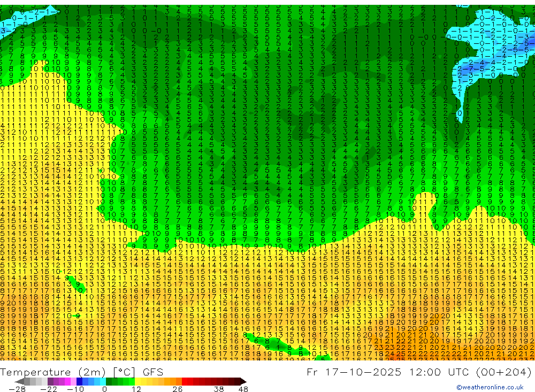Click the dark maroon right arrow end of the legend
Viewport: 535px width, 392px height.
pos(243,381)
